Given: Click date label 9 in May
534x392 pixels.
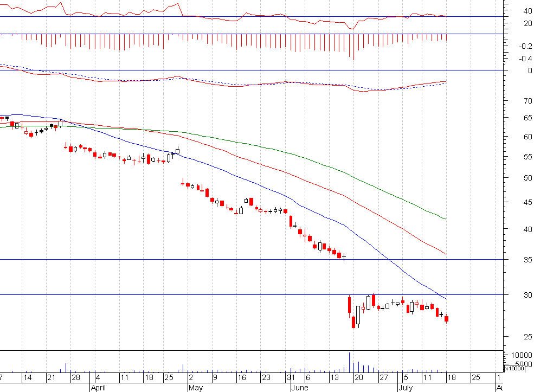Looking at the screenshot, I should click(215, 377).
